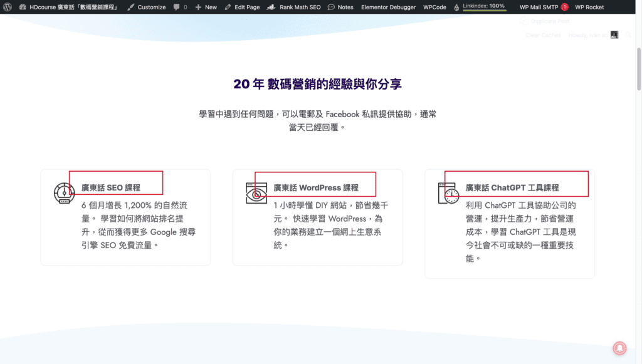Open the 廣東話 ChatGPT 工具課程 heading
Image resolution: width=642 pixels, height=364 pixels.
point(512,188)
